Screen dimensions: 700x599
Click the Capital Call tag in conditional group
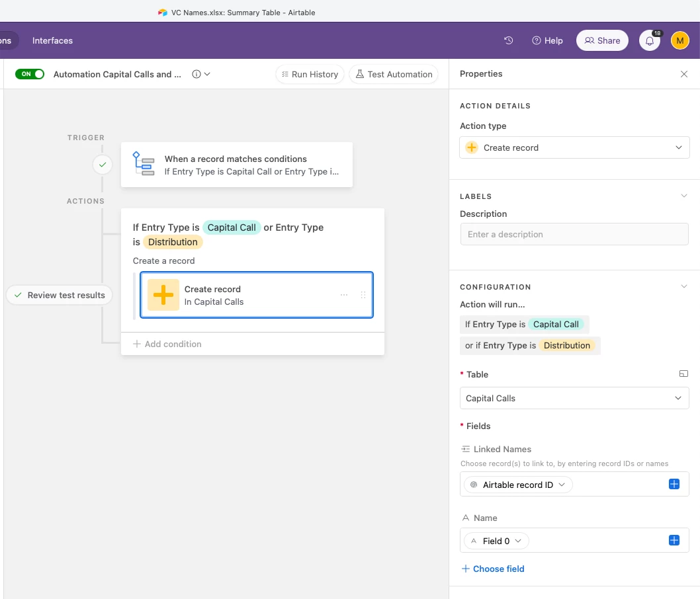[232, 227]
